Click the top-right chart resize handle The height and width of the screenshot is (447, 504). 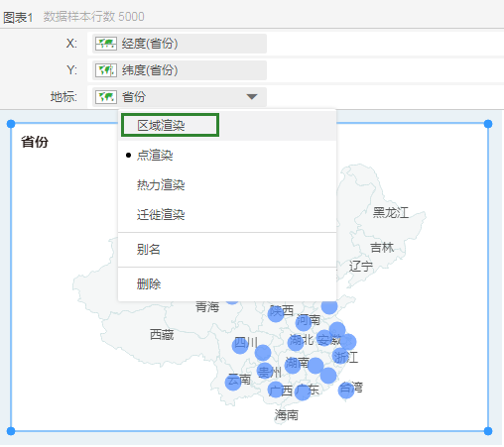pos(488,124)
